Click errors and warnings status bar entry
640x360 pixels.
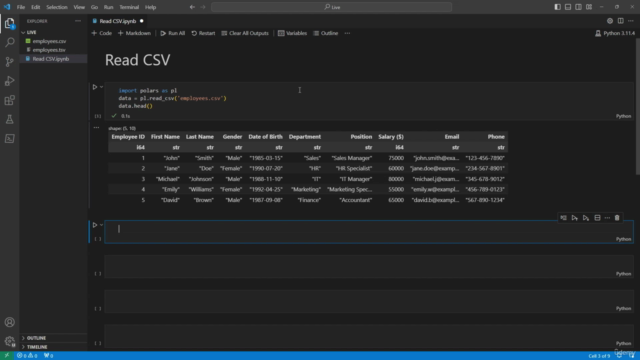(x=27, y=356)
